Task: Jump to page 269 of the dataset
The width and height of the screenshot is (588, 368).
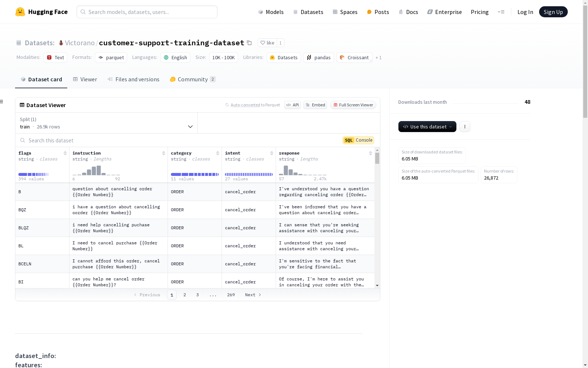Action: [x=231, y=295]
